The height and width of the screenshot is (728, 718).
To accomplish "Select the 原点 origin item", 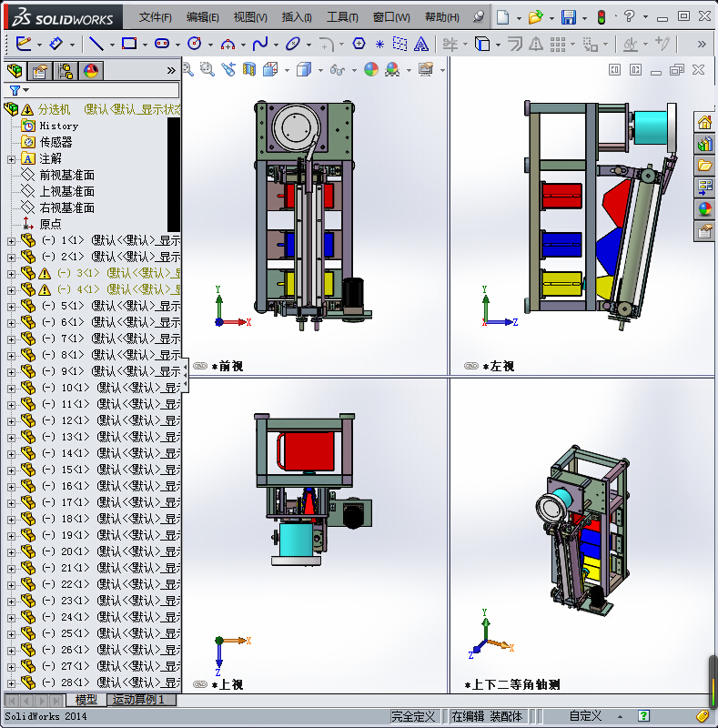I will tap(50, 224).
